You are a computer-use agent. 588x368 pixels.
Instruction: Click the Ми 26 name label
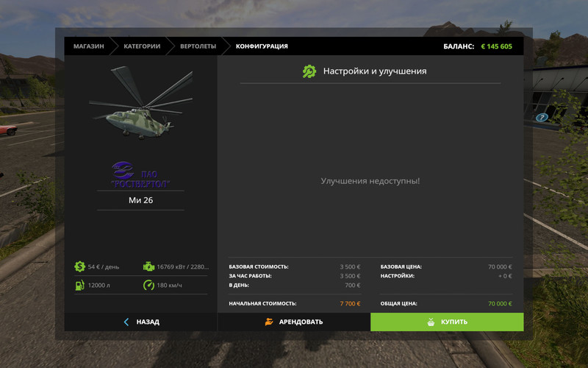tap(141, 200)
